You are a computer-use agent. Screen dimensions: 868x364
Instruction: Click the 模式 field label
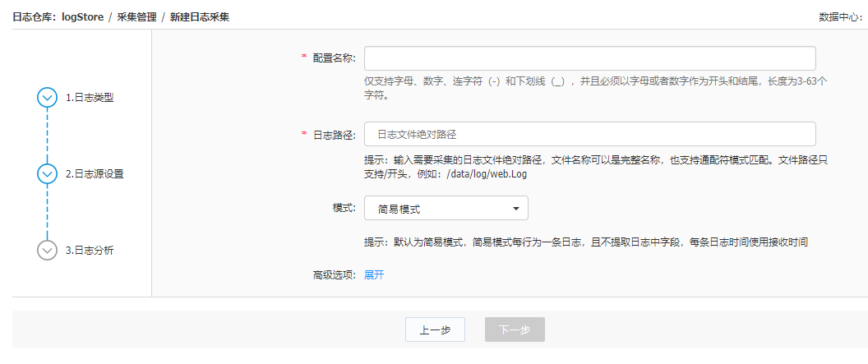point(344,209)
